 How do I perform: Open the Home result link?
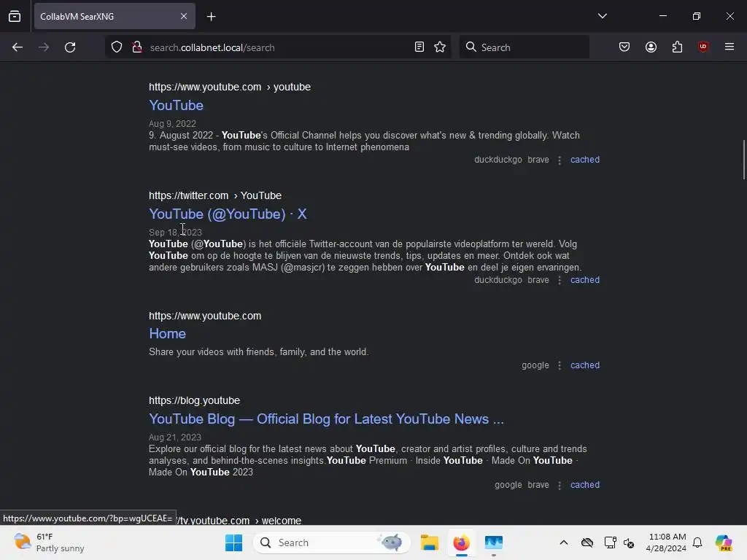pos(167,333)
